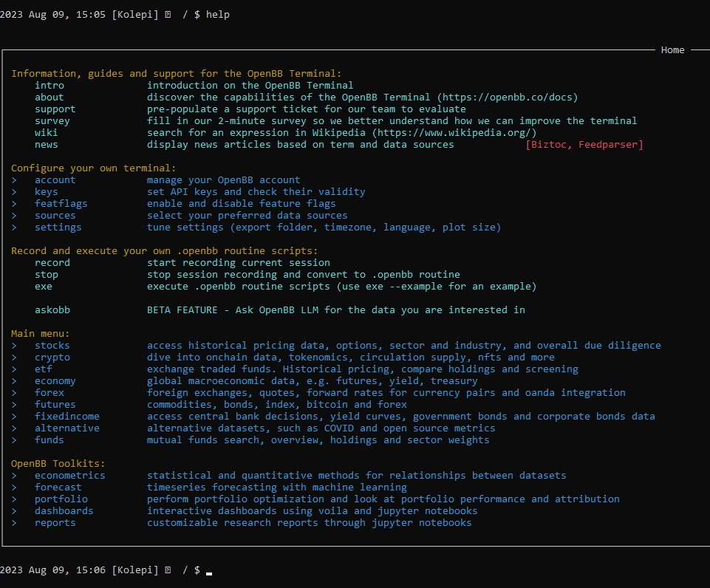Click the 'futures' menu entry
The image size is (710, 588).
pyautogui.click(x=55, y=404)
